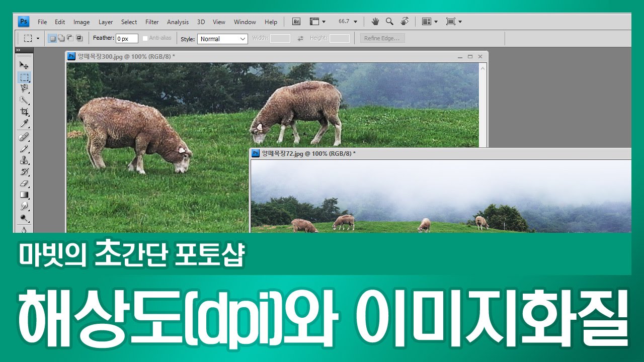Select the Eraser tool
The width and height of the screenshot is (644, 362).
[x=24, y=184]
